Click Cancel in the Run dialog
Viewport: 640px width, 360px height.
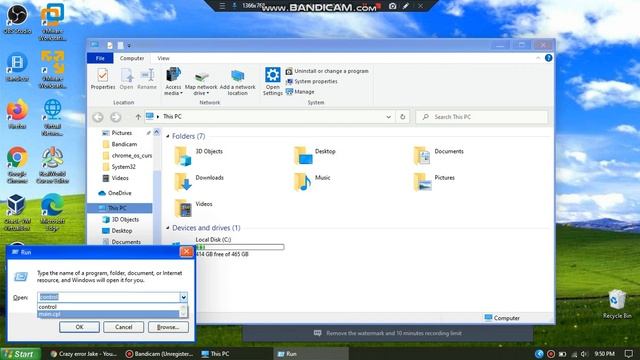123,327
